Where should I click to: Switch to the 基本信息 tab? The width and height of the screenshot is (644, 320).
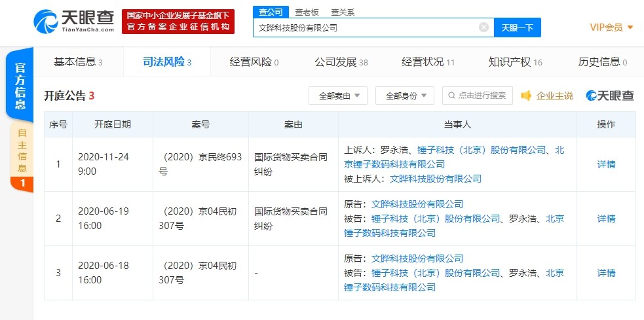pos(77,62)
